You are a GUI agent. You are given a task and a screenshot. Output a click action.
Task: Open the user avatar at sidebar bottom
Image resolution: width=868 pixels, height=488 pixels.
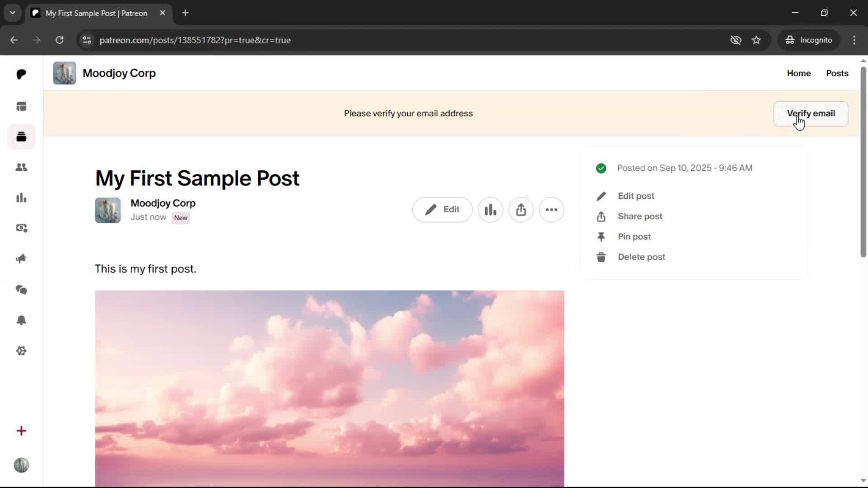tap(21, 465)
